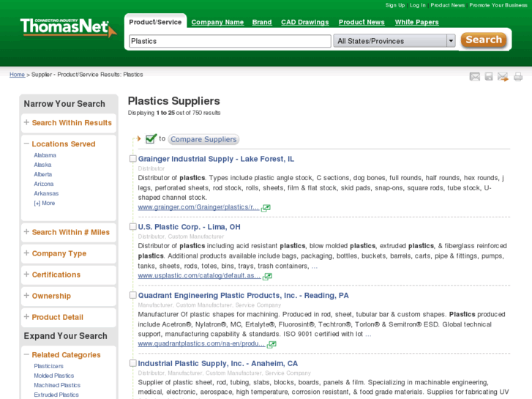Open Industrial Plastic Supply, Inc. listing
The height and width of the screenshot is (399, 532).
218,363
